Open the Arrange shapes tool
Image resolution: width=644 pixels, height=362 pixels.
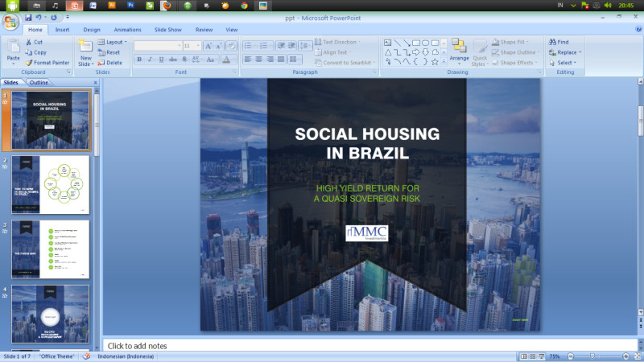click(x=459, y=48)
